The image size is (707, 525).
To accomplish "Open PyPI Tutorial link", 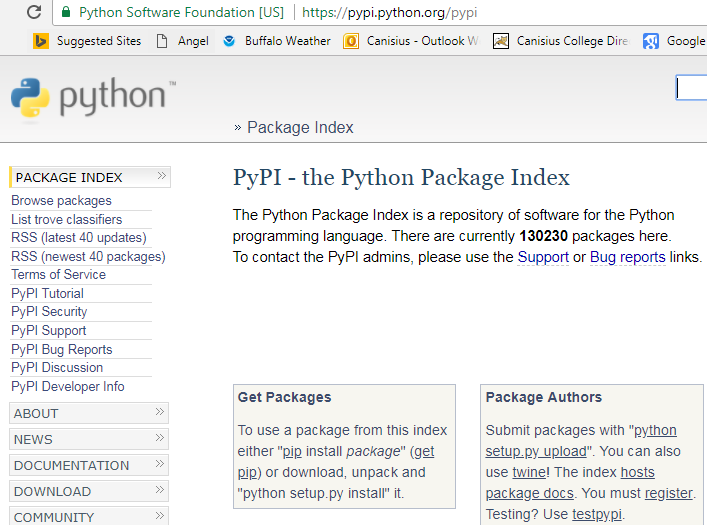I will click(x=47, y=293).
